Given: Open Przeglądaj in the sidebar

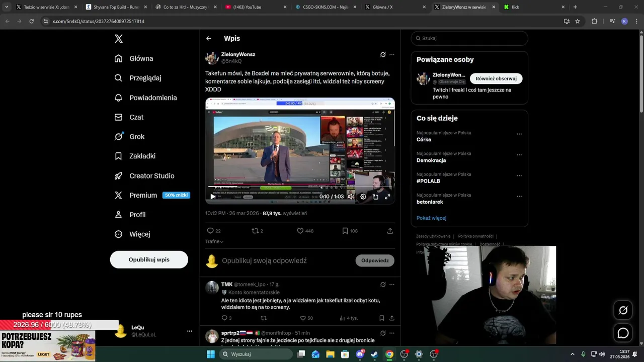Looking at the screenshot, I should point(138,78).
